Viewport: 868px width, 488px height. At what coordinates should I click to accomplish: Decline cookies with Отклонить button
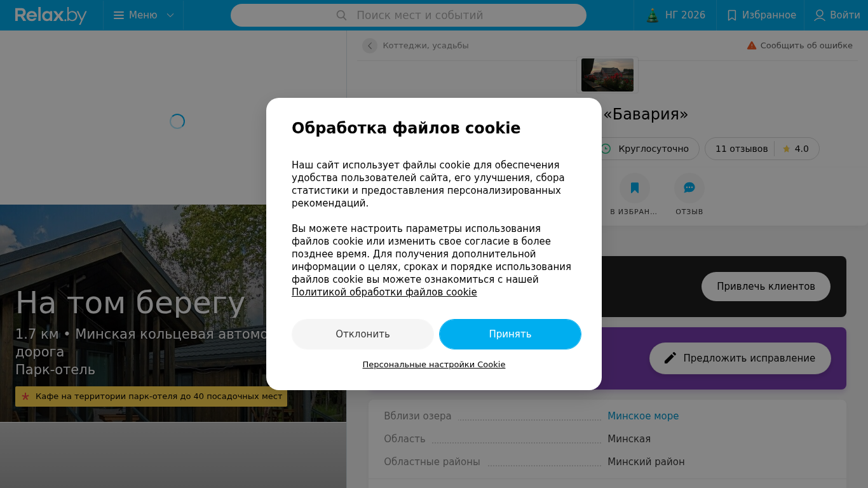363,334
